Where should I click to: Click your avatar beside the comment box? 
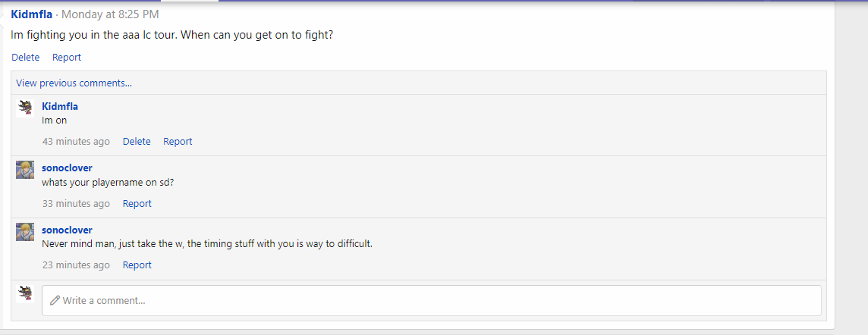pos(25,293)
